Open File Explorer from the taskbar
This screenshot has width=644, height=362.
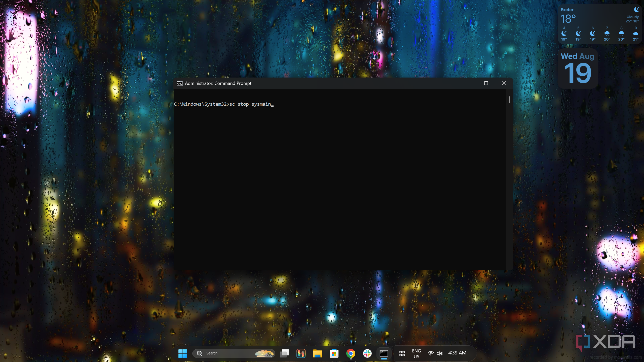(318, 353)
